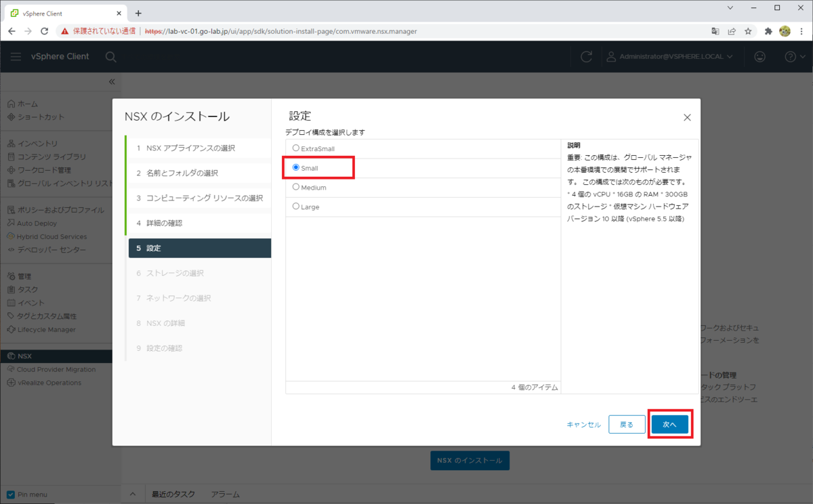Image resolution: width=813 pixels, height=504 pixels.
Task: Open the Chrome three-dot menu
Action: pyautogui.click(x=801, y=31)
